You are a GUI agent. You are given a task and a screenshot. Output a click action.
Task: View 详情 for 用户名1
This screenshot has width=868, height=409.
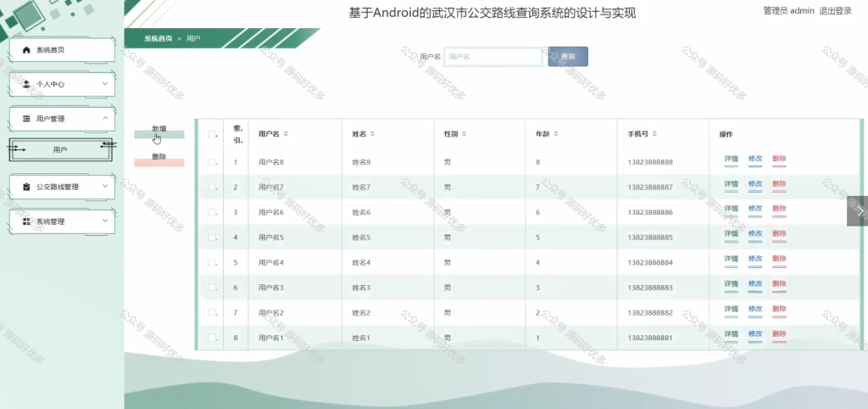click(732, 334)
